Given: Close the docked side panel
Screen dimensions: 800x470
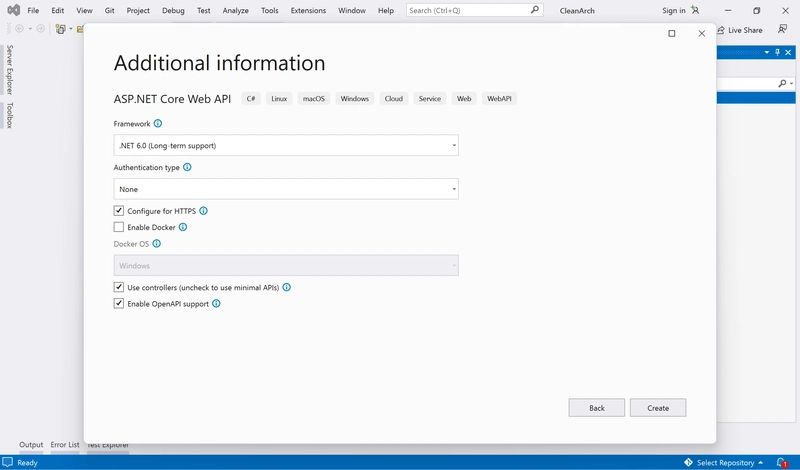Looking at the screenshot, I should [788, 52].
